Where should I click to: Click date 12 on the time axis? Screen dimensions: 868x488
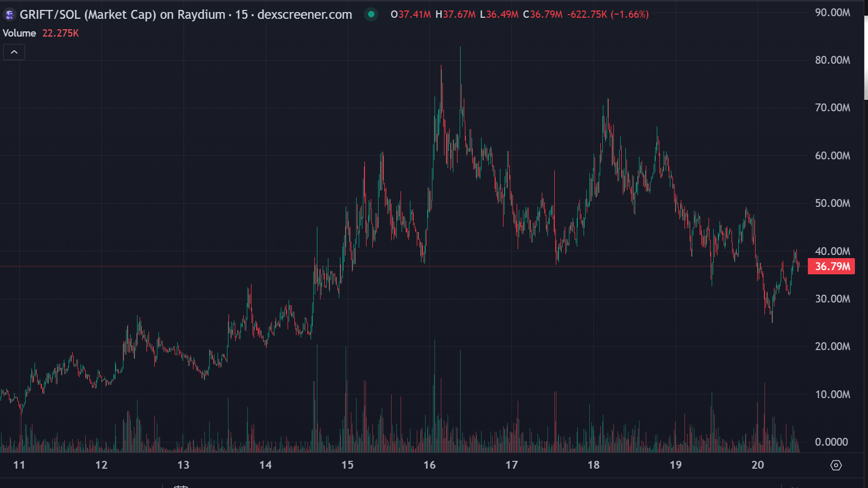(101, 465)
